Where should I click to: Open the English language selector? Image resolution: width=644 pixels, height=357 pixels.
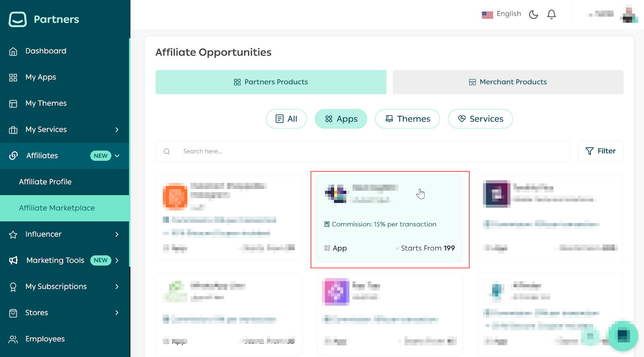[x=502, y=14]
